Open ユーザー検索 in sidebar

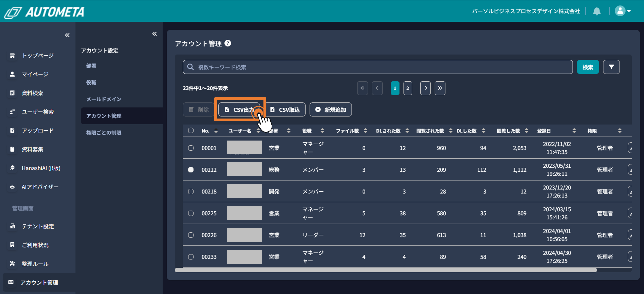(x=38, y=111)
